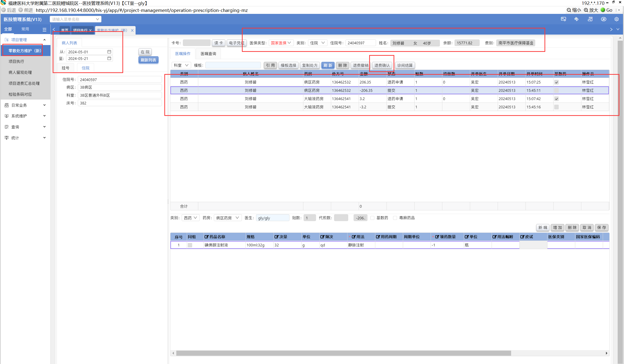Screen dimensions: 624x364
Task: Click the 退费确认 button
Action: (382, 65)
